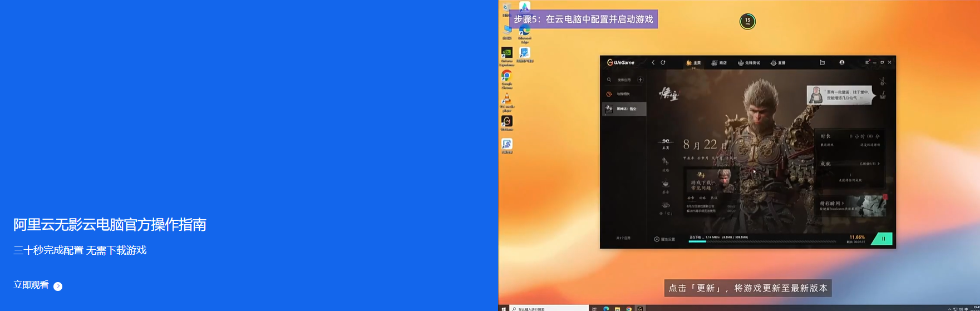Open Task View on taskbar
The image size is (980, 311).
pos(594,308)
